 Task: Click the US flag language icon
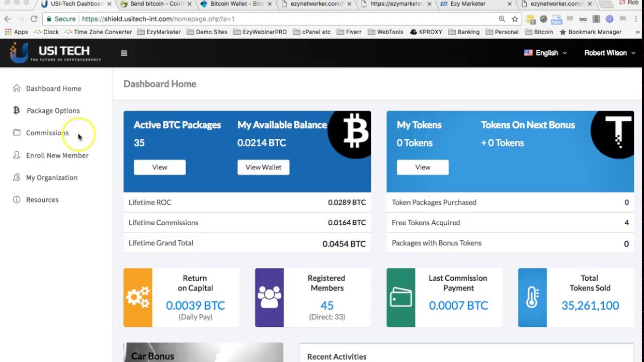(x=528, y=52)
